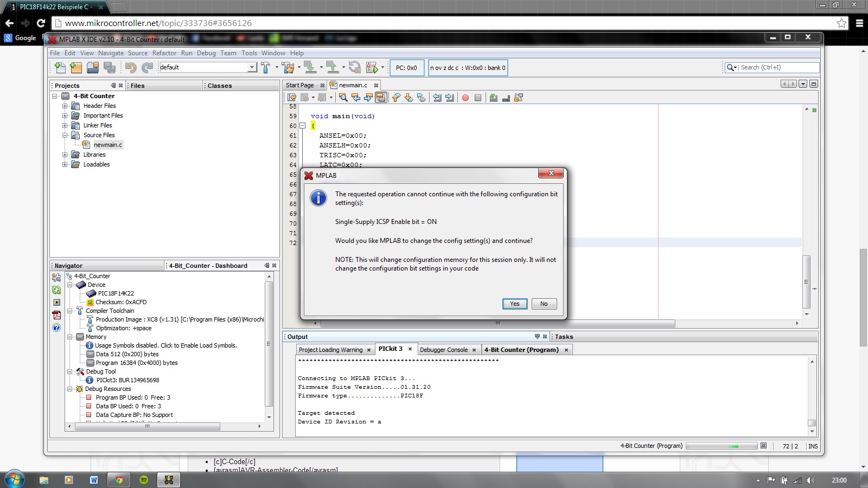The image size is (868, 488).
Task: Open the File menu
Action: point(55,53)
